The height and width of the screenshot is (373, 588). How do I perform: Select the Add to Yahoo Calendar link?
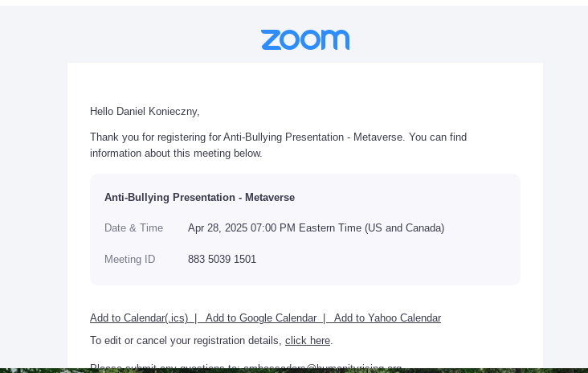pos(387,318)
